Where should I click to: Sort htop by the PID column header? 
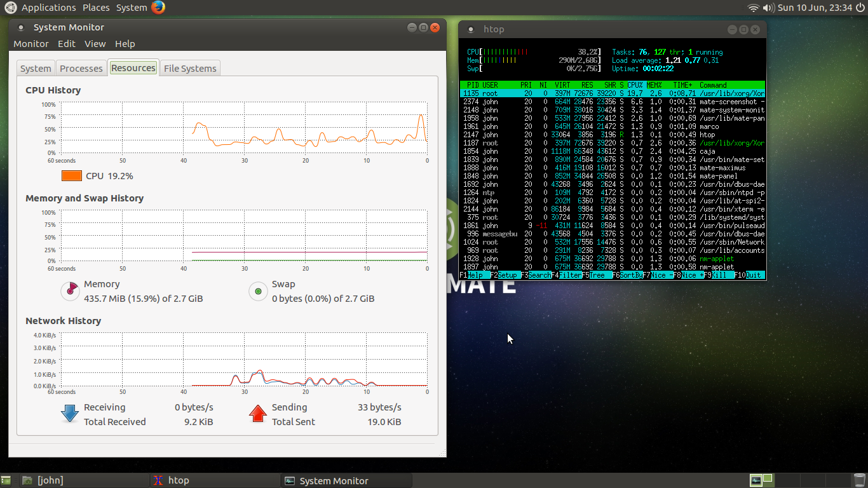473,85
